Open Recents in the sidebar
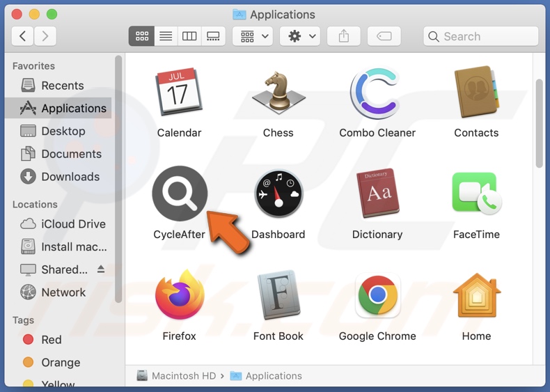Viewport: 550px width, 392px height. 58,85
